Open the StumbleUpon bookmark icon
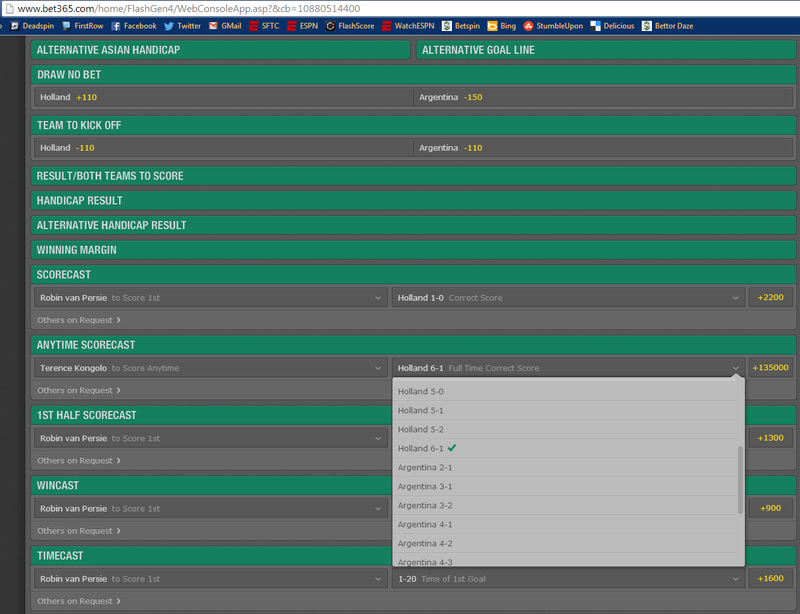The width and height of the screenshot is (800, 614). (x=529, y=26)
